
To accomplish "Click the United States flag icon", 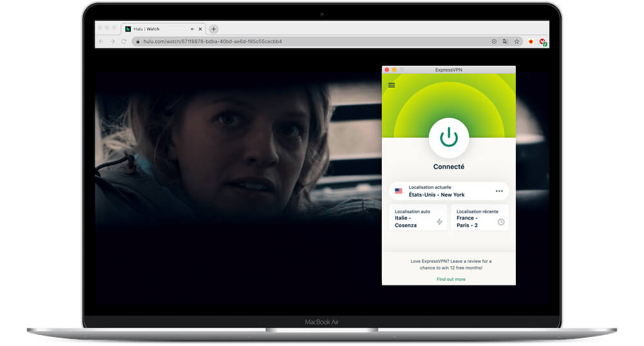I will click(x=399, y=191).
